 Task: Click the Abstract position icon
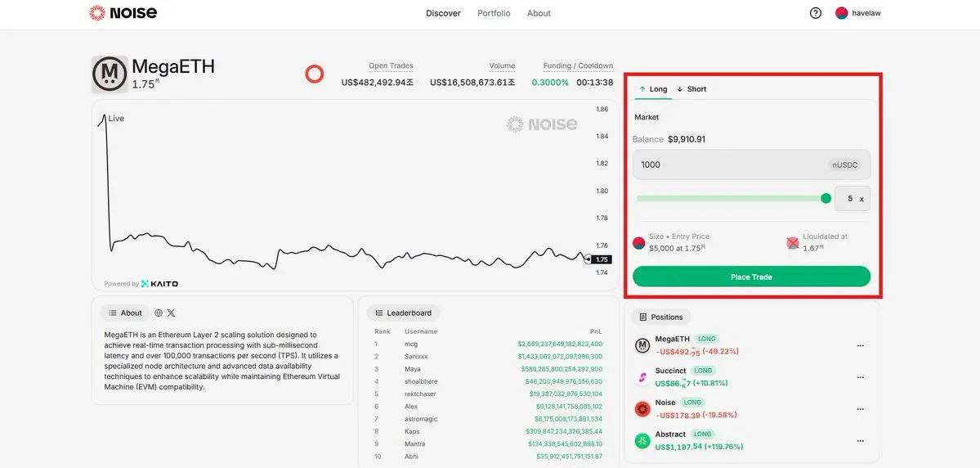(x=642, y=441)
